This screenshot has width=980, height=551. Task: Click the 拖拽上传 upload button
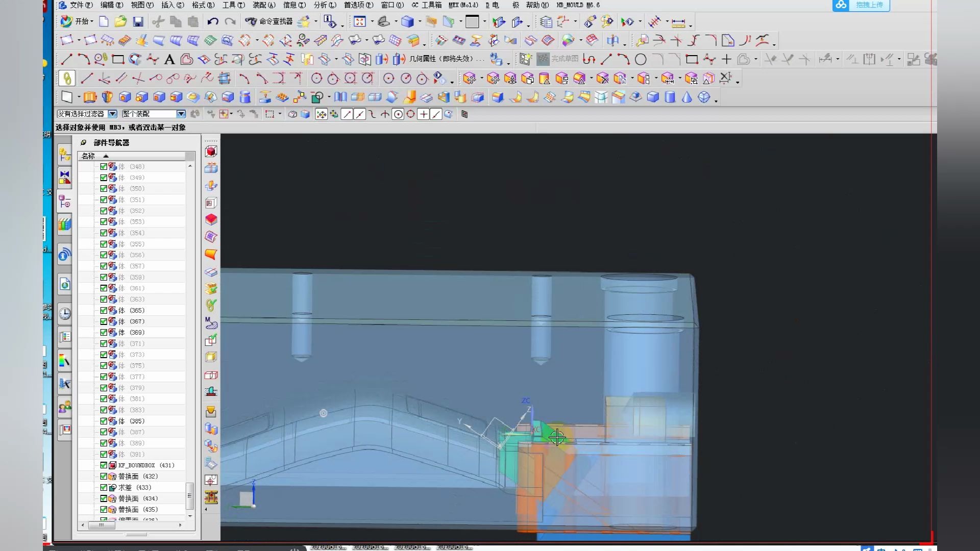click(x=862, y=5)
